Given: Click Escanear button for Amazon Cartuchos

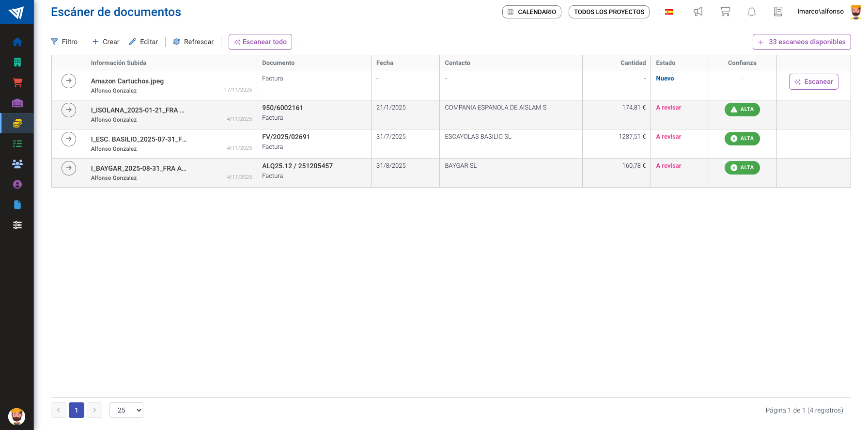Looking at the screenshot, I should click(813, 82).
